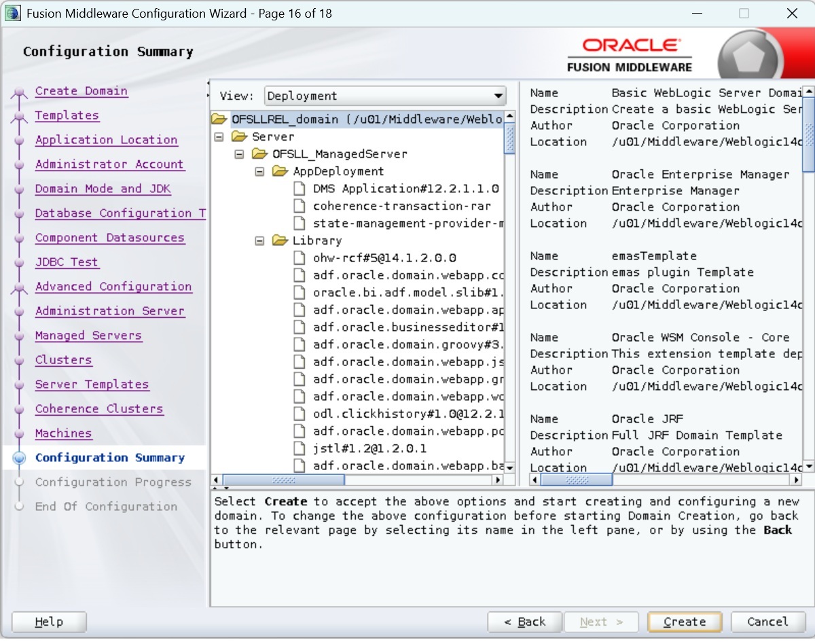Collapse the AppDeployment tree node

tap(259, 172)
